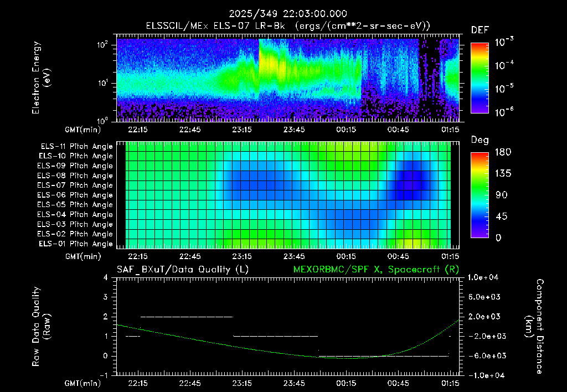Screen dimensions: 567x392
Task: Select the '2.0e+03' tick on distance axis
Action: [x=484, y=316]
